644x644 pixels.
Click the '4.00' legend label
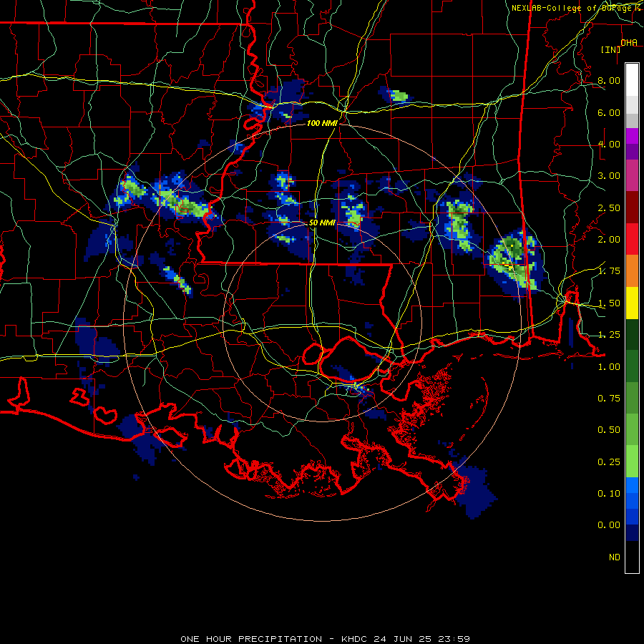609,144
